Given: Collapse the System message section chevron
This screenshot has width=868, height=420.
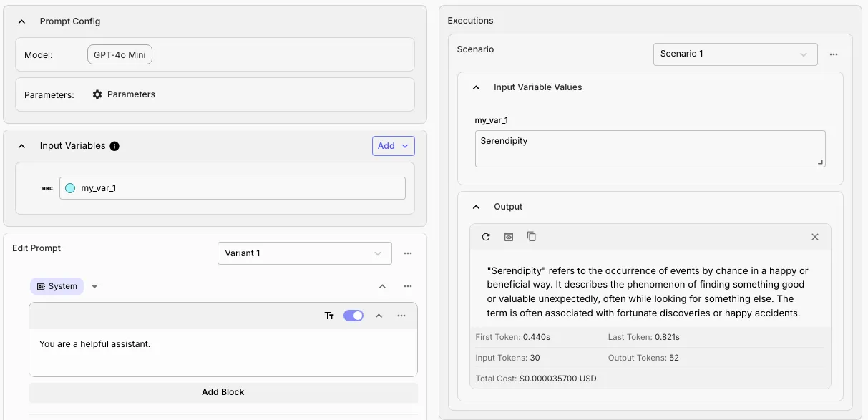Looking at the screenshot, I should point(382,286).
